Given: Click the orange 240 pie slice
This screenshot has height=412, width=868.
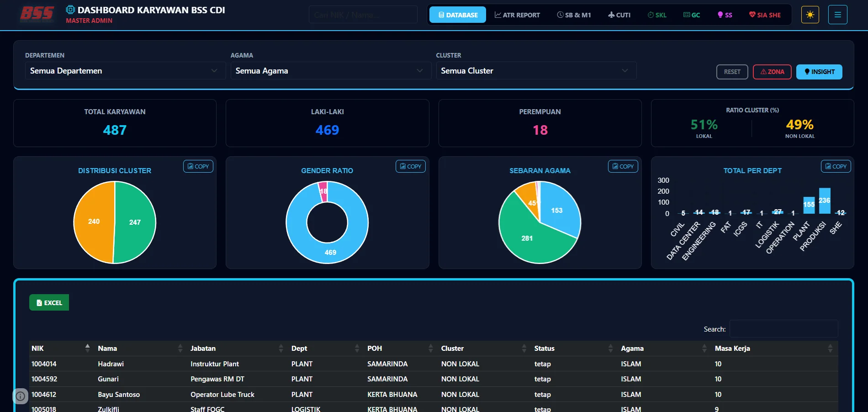Looking at the screenshot, I should coord(94,222).
